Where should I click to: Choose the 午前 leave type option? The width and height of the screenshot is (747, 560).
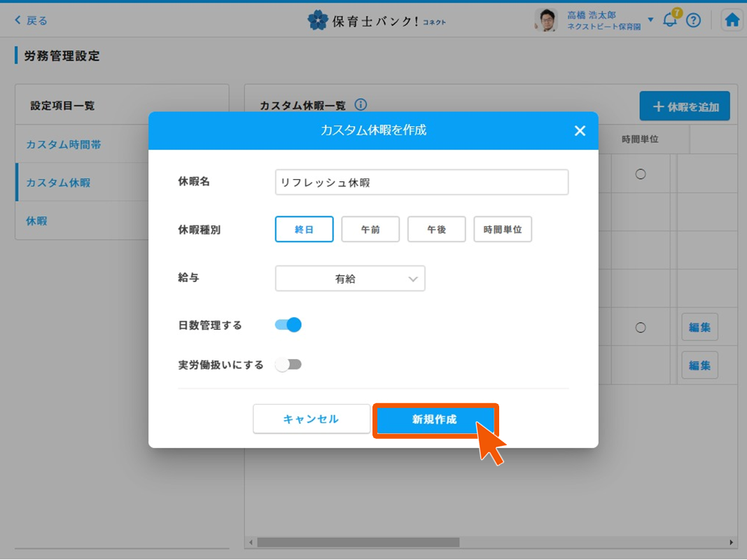[x=370, y=230]
